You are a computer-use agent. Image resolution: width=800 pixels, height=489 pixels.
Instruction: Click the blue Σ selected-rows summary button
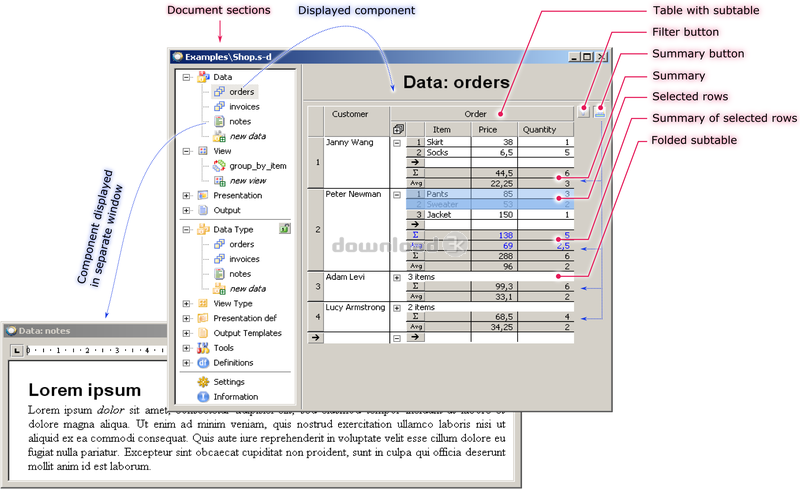[415, 235]
